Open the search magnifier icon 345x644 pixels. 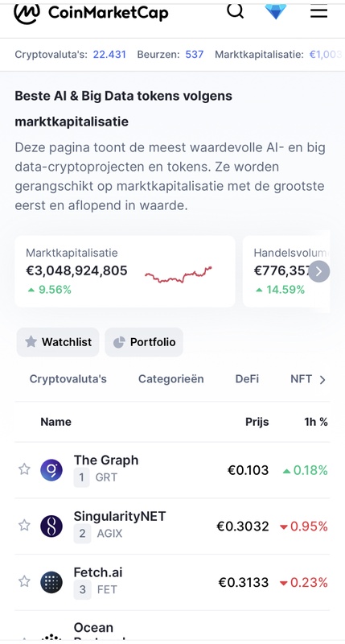tap(236, 10)
